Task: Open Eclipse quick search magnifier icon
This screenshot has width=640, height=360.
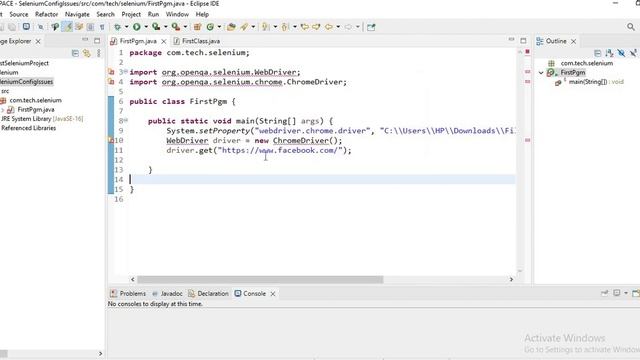Action: point(631,27)
